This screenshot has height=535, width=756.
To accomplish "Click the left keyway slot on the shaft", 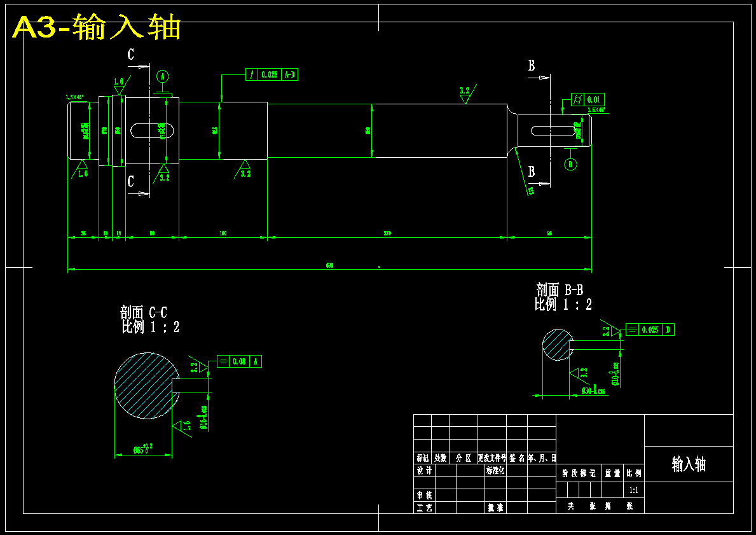I will point(152,130).
